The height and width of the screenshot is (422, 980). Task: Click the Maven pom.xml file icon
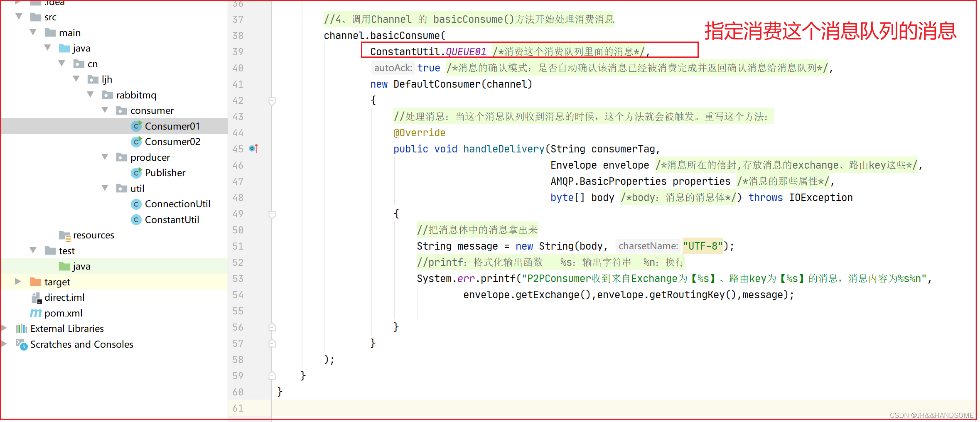point(36,313)
